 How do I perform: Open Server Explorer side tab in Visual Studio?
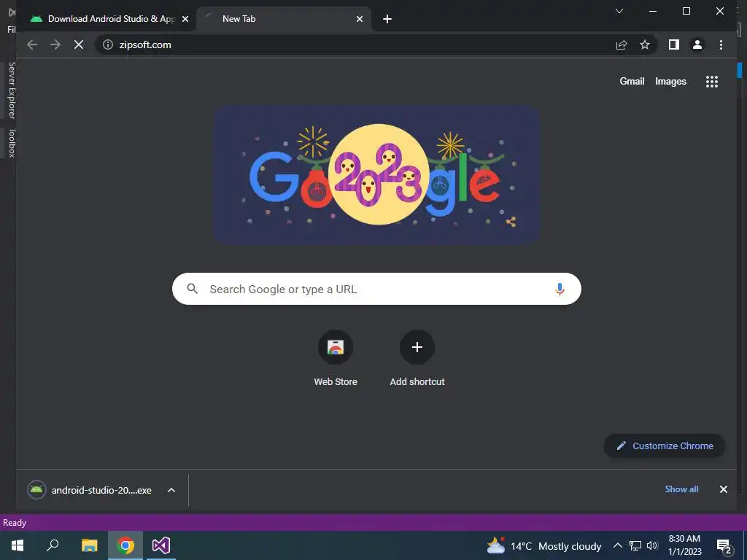[12, 90]
